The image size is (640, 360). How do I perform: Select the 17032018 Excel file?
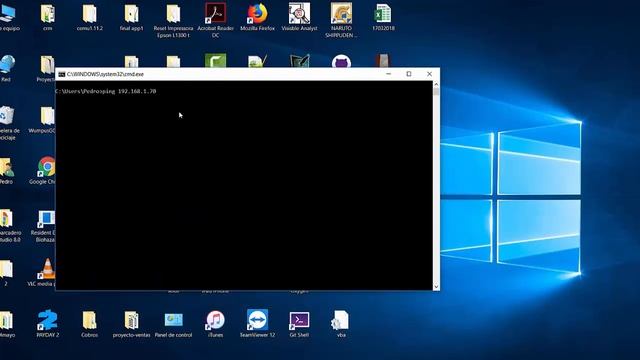[x=383, y=14]
